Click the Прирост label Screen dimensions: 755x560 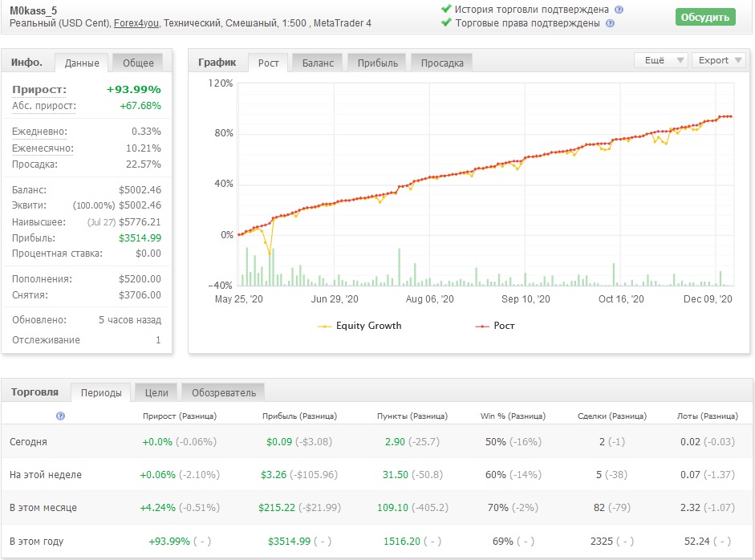pos(39,90)
